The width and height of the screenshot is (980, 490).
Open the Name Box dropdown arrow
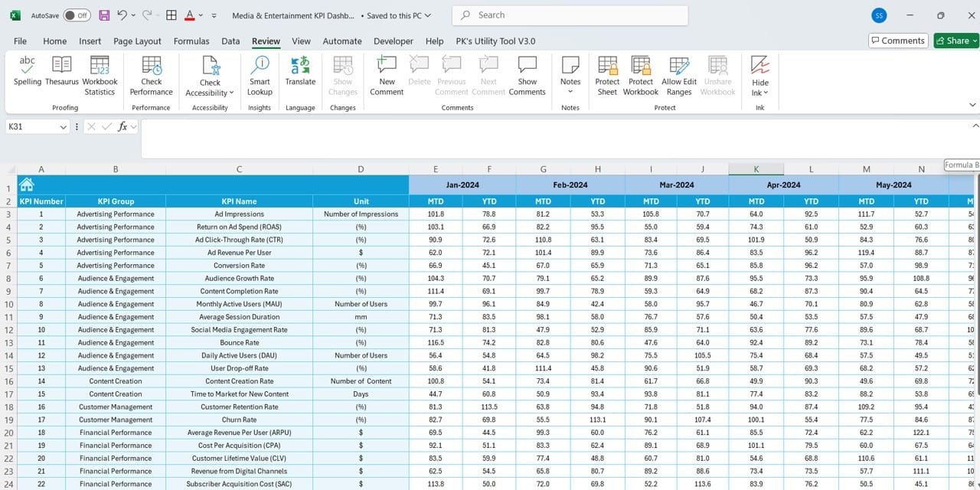64,127
